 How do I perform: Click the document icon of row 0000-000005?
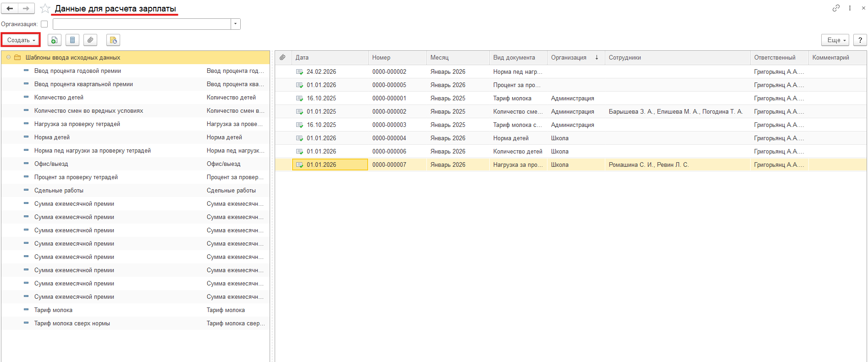pyautogui.click(x=299, y=85)
